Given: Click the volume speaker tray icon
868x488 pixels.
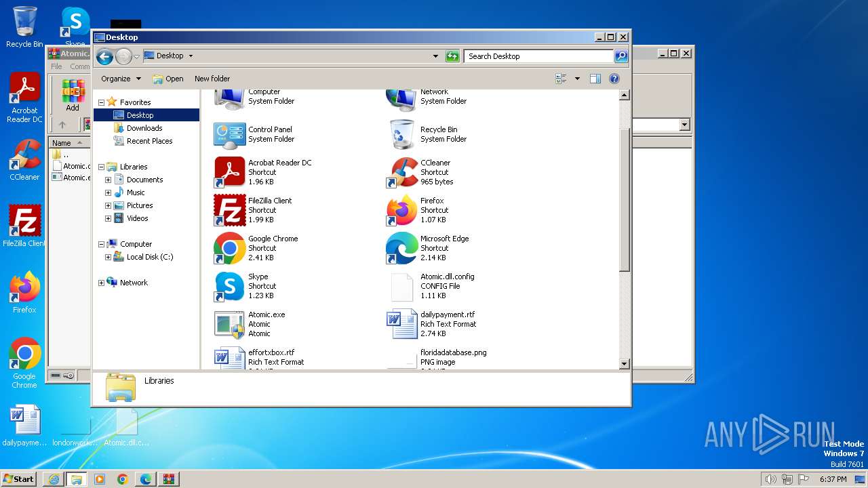Looking at the screenshot, I should [770, 479].
